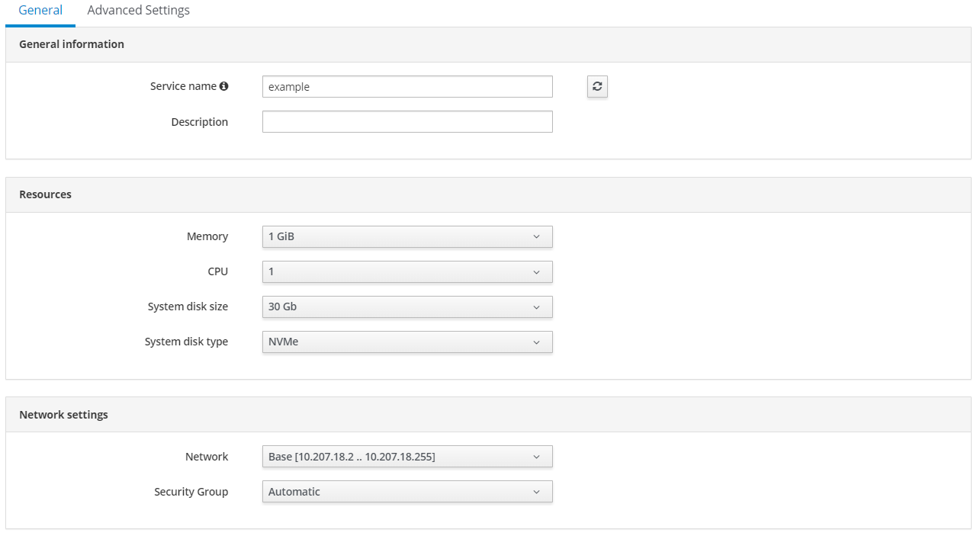Click into the Description text field
This screenshot has width=980, height=536.
(x=407, y=122)
